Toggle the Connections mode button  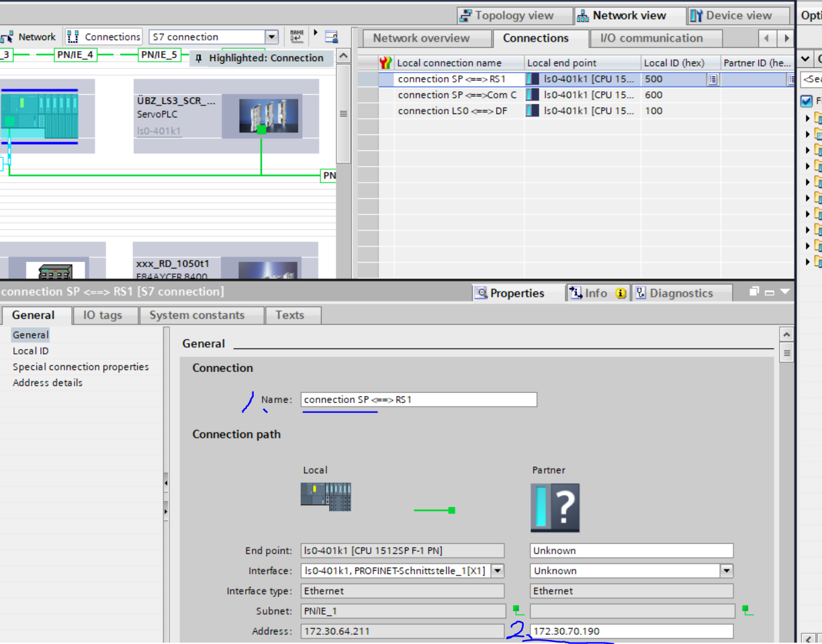pos(103,37)
